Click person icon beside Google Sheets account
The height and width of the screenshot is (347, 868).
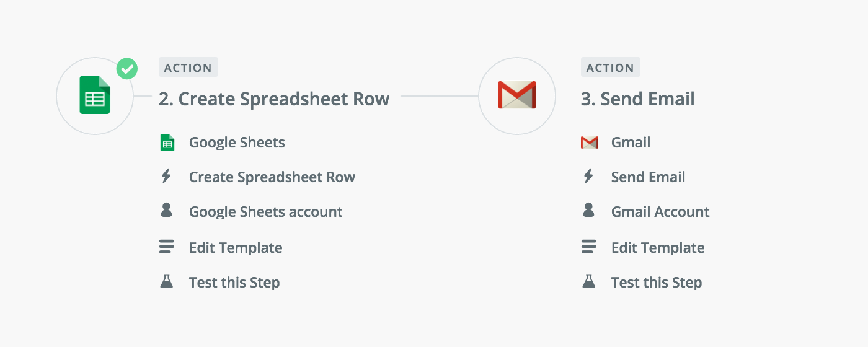(x=166, y=211)
